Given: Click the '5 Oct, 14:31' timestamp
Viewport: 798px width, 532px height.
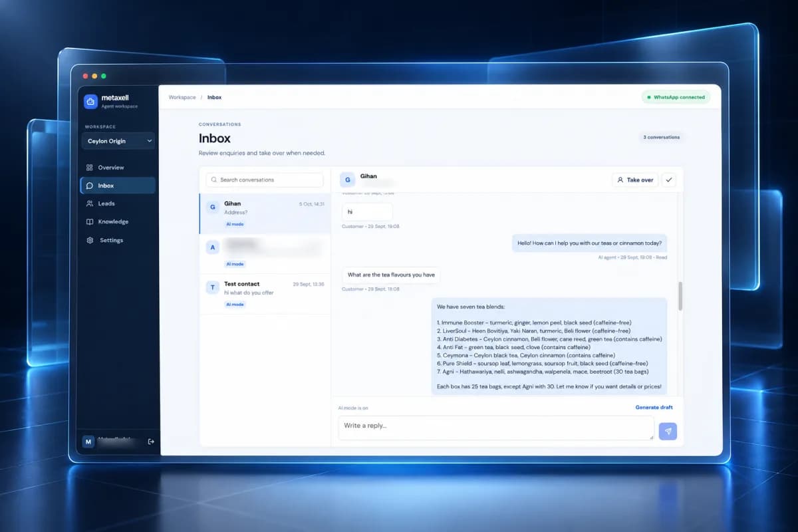Looking at the screenshot, I should click(312, 203).
